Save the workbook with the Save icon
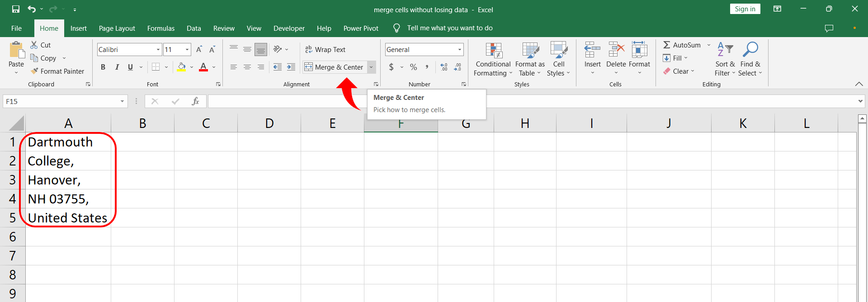Viewport: 868px width, 302px height. 16,9
